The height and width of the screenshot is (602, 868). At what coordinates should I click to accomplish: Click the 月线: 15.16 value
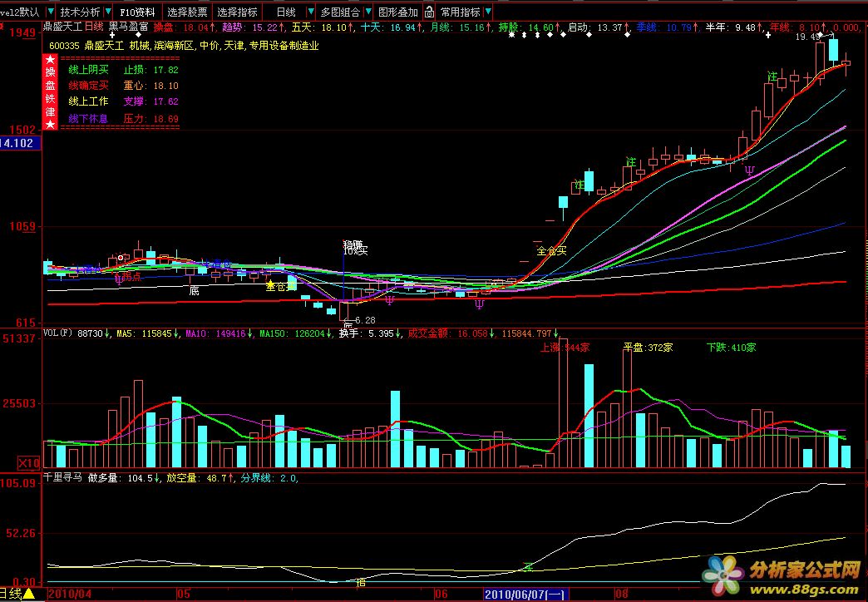(460, 27)
